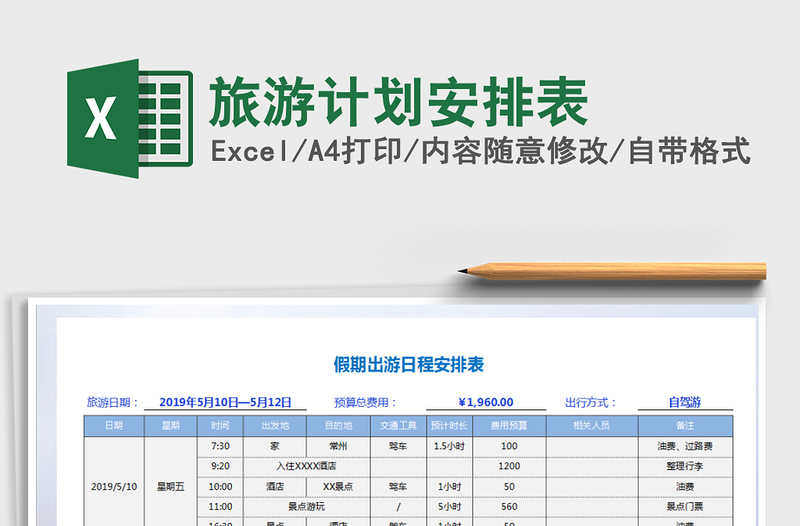Screen dimensions: 800x526
Task: Click the pencil graphic
Action: [x=612, y=270]
